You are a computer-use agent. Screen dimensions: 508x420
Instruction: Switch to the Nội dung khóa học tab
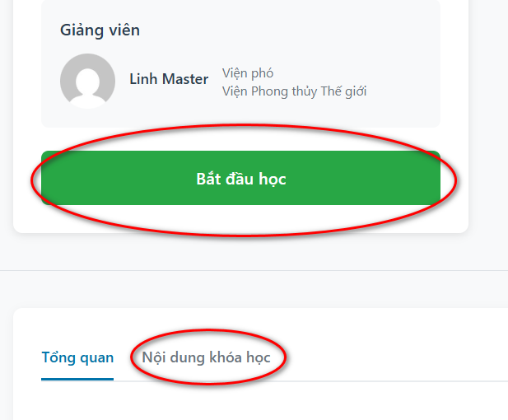pos(206,357)
